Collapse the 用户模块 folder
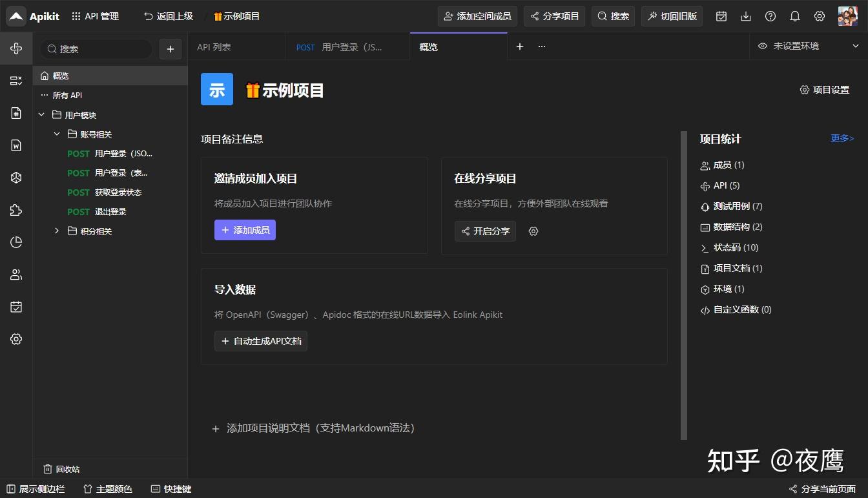This screenshot has width=868, height=498. tap(41, 114)
